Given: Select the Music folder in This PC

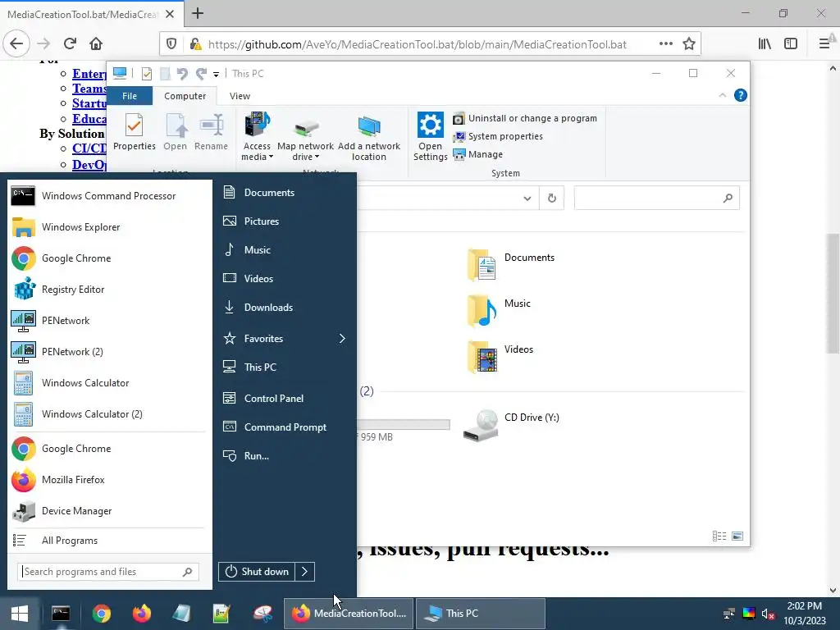Looking at the screenshot, I should (500, 311).
